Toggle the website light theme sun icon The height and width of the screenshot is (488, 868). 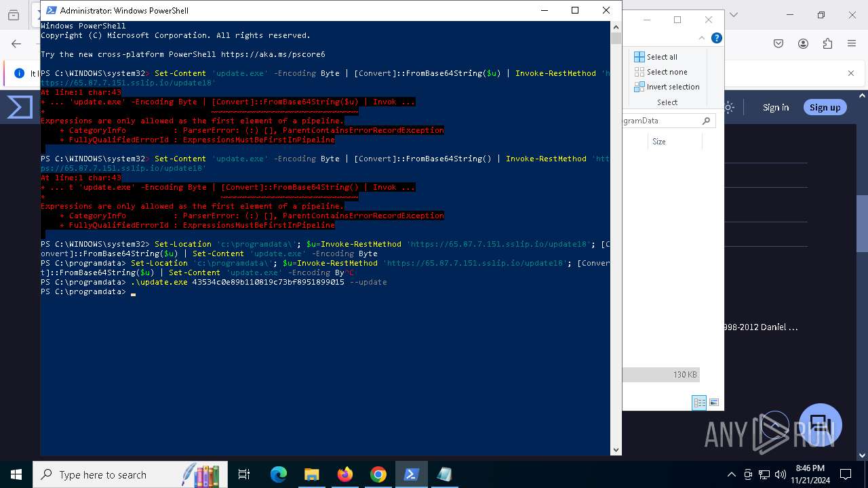(729, 107)
